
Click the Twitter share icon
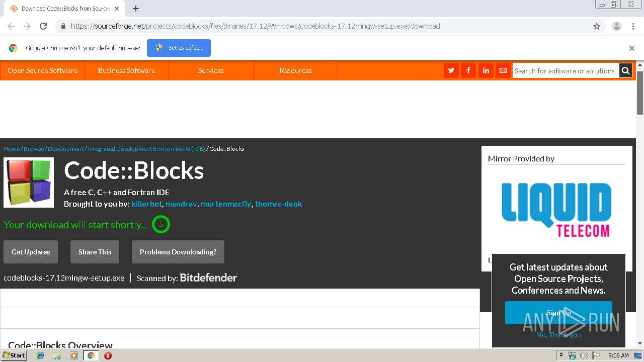(451, 70)
